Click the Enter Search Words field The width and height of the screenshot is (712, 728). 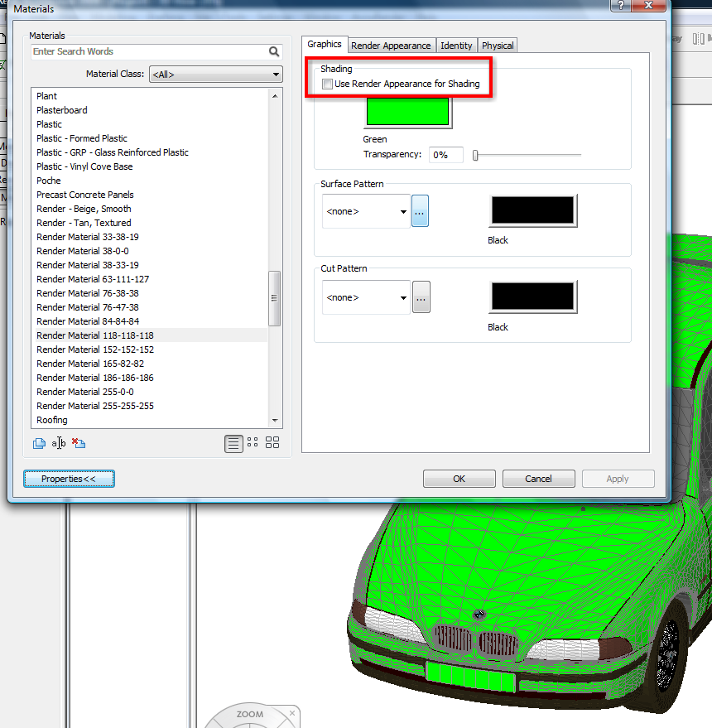click(150, 51)
